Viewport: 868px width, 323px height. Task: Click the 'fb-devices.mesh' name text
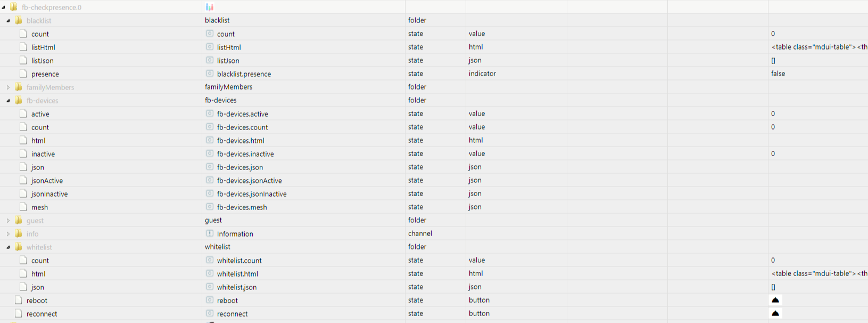[242, 207]
